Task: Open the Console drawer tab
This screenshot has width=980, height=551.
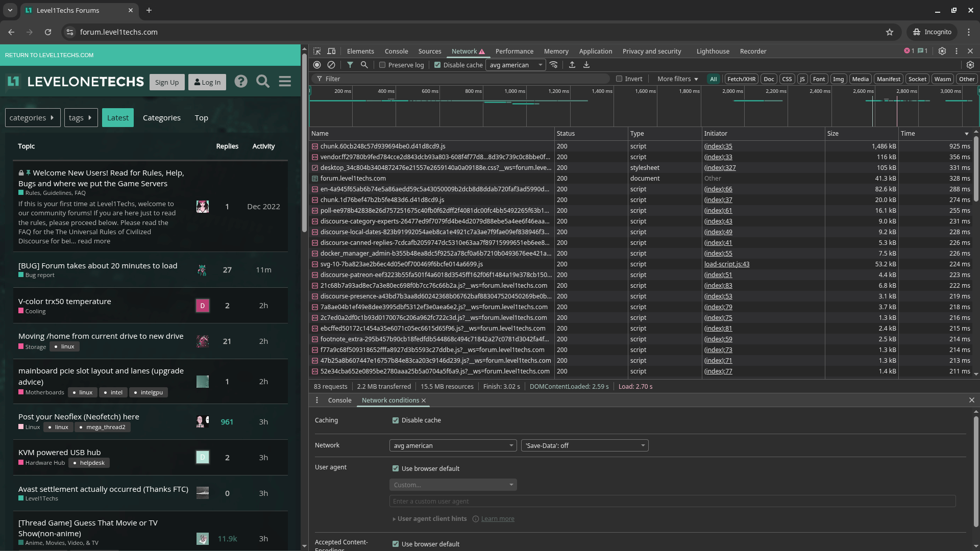Action: click(339, 400)
